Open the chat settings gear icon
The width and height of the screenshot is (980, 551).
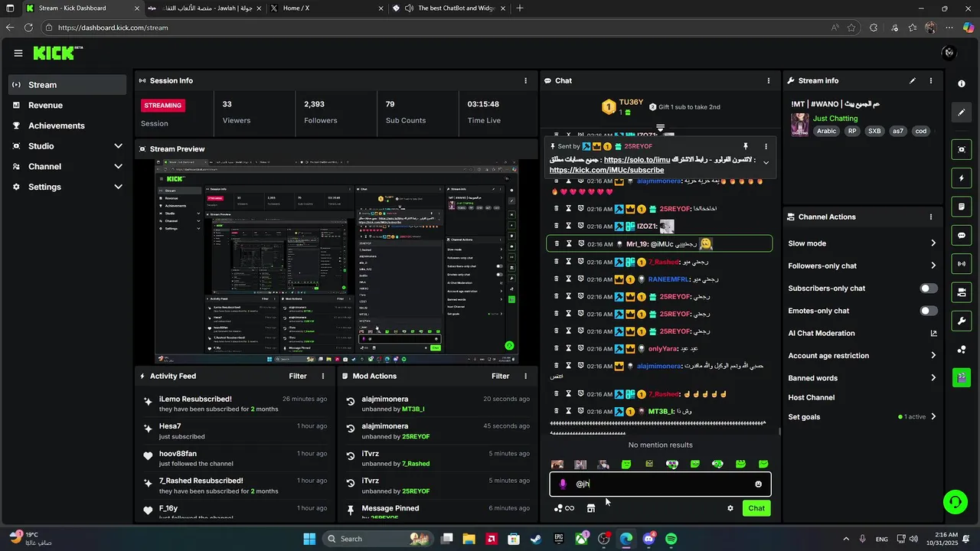click(730, 508)
